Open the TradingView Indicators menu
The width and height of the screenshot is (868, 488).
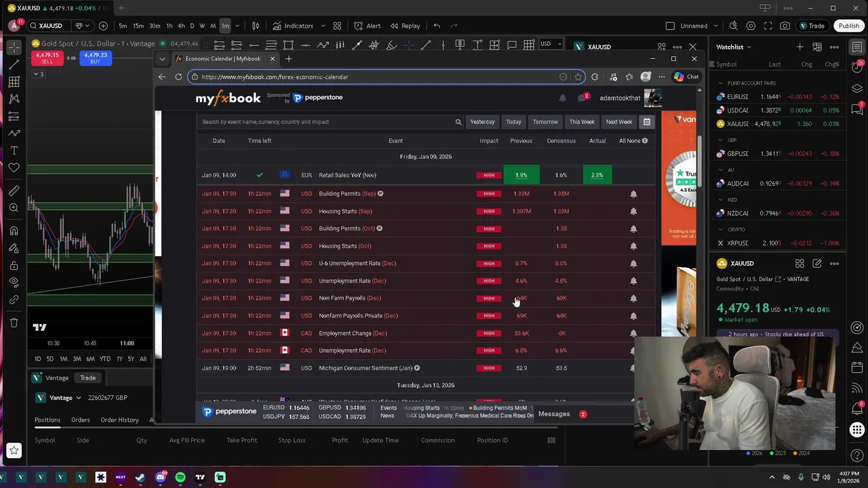[x=293, y=26]
